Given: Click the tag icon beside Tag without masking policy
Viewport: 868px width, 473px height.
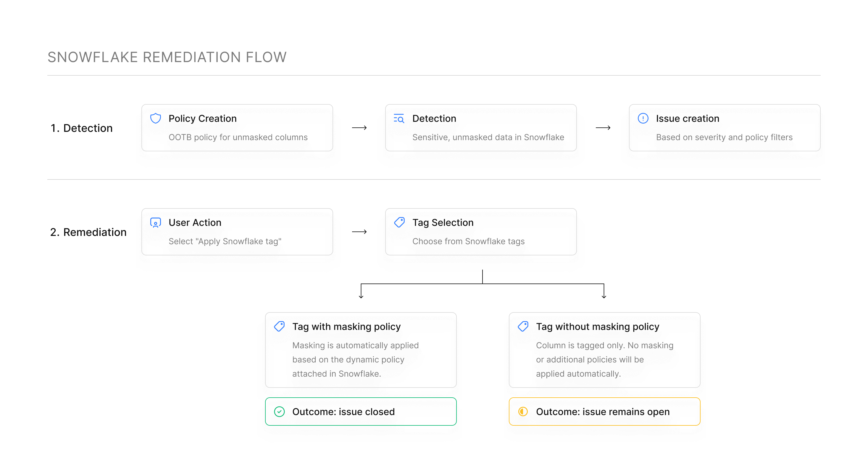Looking at the screenshot, I should pos(523,327).
